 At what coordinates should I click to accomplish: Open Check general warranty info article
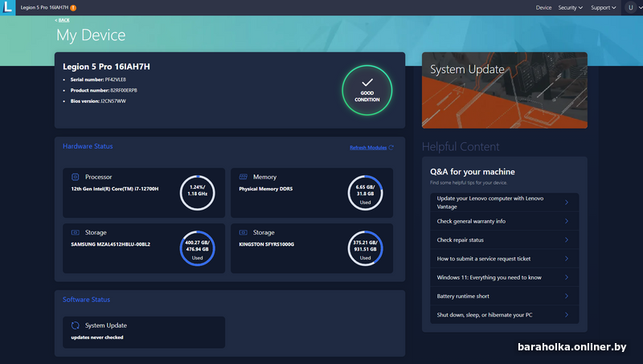(x=505, y=221)
